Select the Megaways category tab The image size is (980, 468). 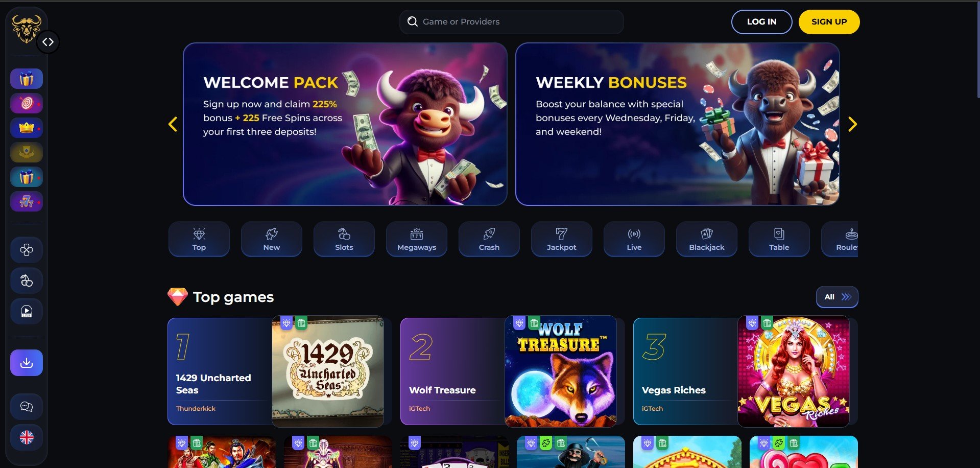pos(417,239)
